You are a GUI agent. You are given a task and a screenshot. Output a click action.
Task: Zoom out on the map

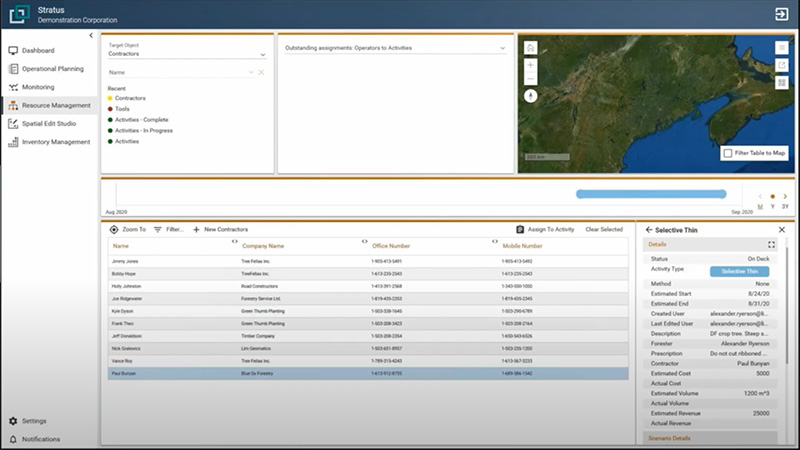tap(531, 79)
